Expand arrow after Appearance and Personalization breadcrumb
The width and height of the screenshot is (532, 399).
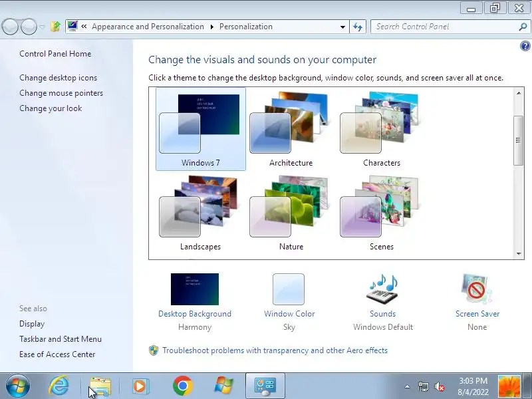pyautogui.click(x=212, y=27)
